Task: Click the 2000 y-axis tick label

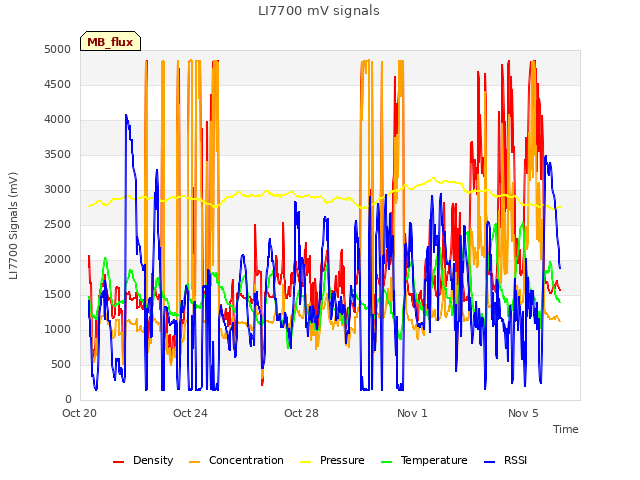Action: [x=58, y=260]
